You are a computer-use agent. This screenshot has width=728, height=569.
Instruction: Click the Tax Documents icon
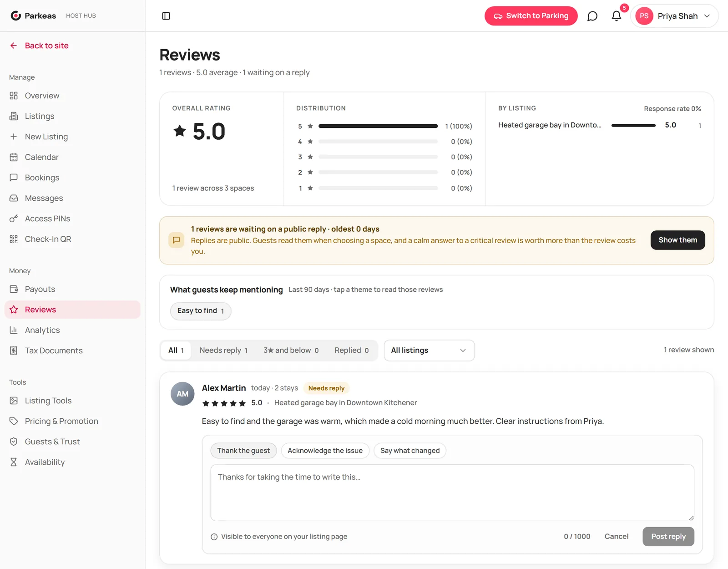coord(14,351)
